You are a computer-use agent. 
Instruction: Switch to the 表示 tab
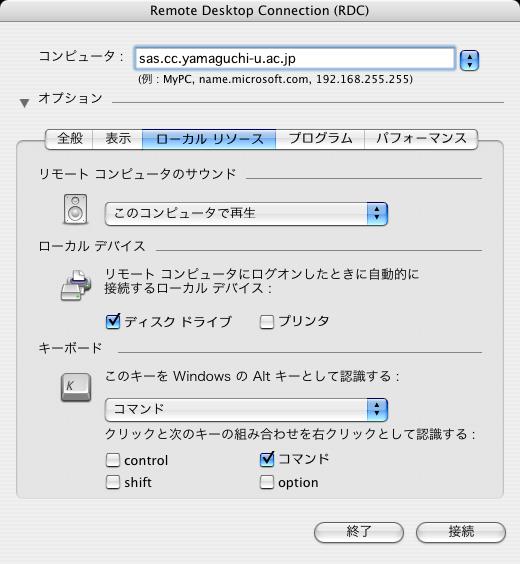[x=118, y=139]
